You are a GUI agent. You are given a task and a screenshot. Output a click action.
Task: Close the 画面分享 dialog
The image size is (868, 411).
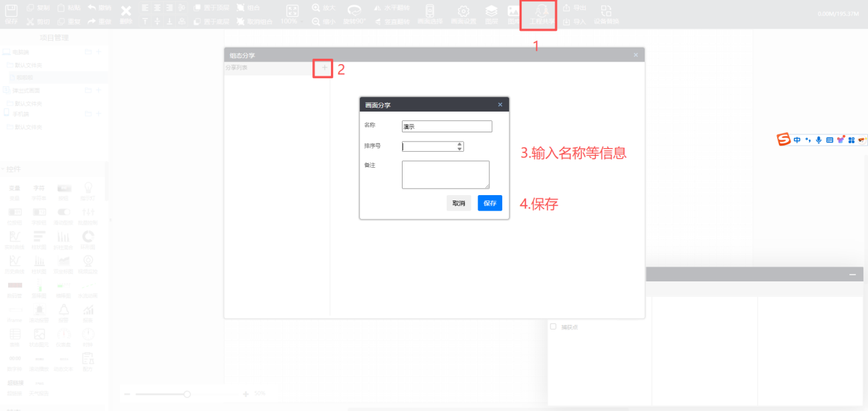500,105
